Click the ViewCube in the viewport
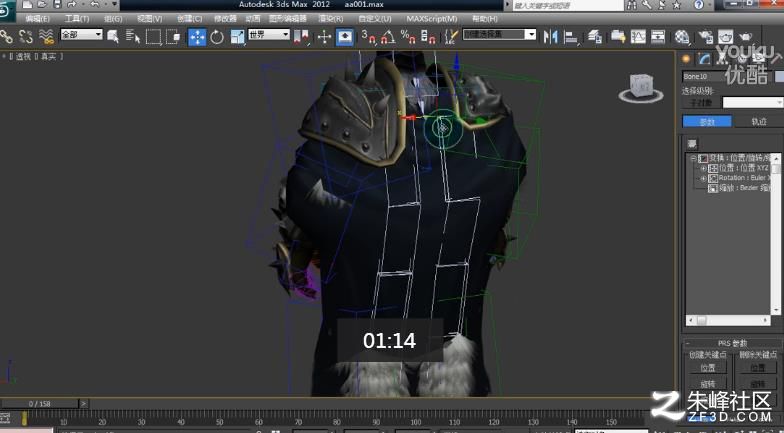The image size is (784, 433). coord(640,87)
